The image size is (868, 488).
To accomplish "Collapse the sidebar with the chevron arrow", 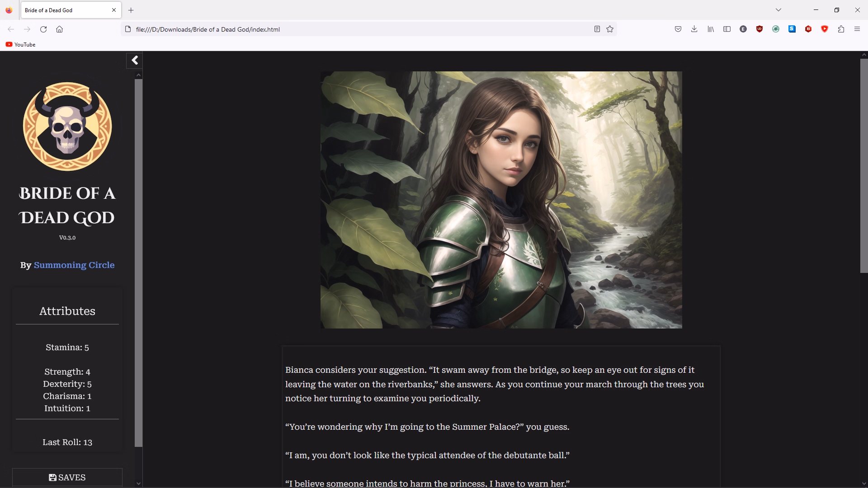I will click(x=134, y=60).
